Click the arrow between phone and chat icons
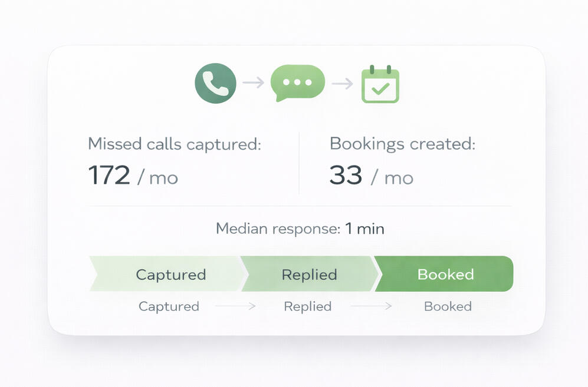The image size is (588, 387). pyautogui.click(x=253, y=83)
